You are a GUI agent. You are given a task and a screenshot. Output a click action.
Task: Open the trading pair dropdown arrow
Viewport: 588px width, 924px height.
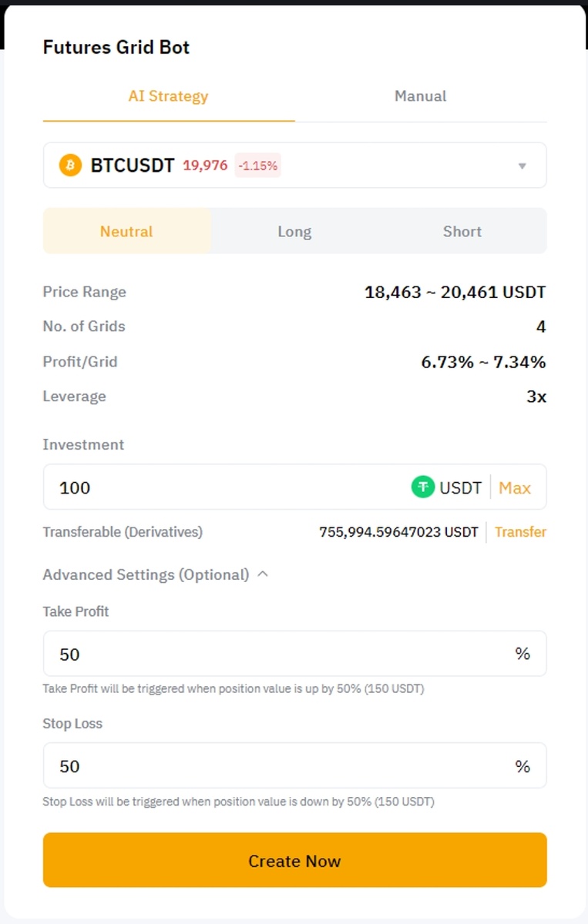(522, 166)
